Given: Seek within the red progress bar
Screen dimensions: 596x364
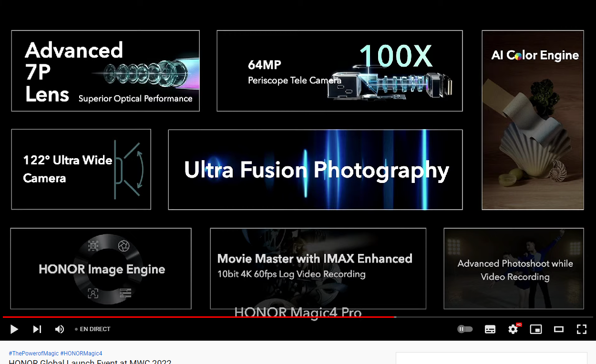Looking at the screenshot, I should point(191,317).
